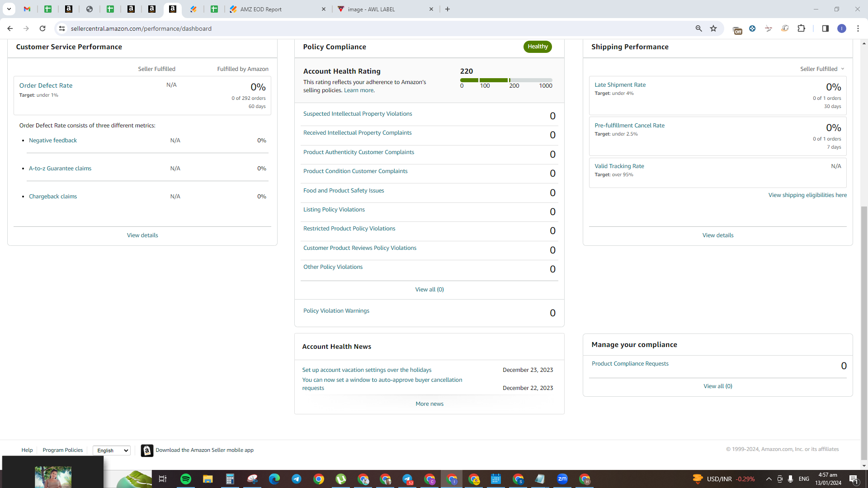Expand the tab search dropdown
868x488 pixels.
point(9,9)
